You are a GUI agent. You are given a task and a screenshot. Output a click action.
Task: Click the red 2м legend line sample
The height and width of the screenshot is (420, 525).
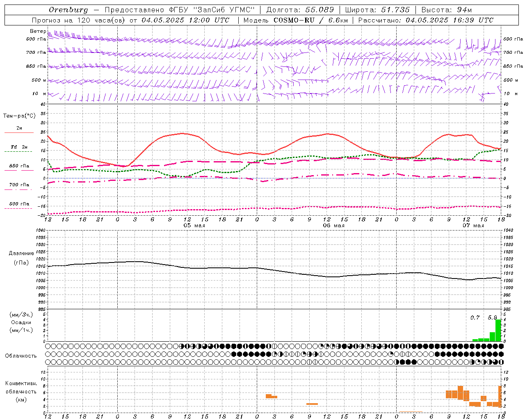tap(19, 132)
